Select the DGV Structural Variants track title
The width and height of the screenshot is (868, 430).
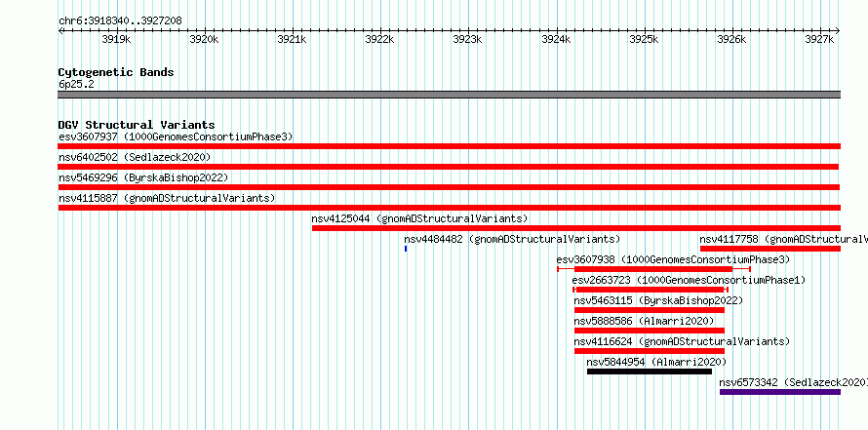137,125
